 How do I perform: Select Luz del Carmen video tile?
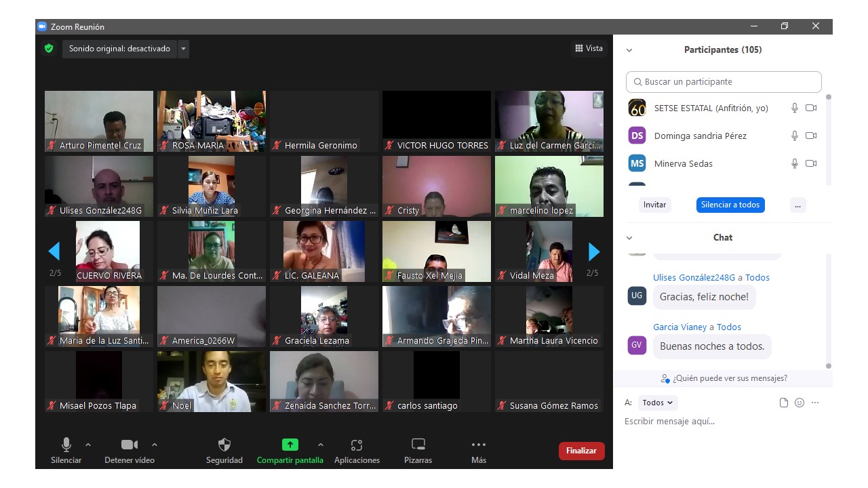(549, 121)
